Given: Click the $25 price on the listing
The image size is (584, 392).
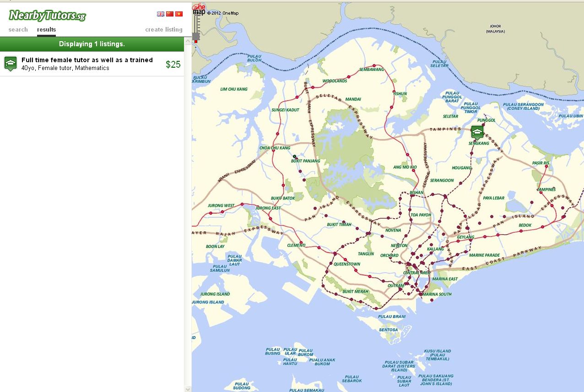Looking at the screenshot, I should pos(173,64).
